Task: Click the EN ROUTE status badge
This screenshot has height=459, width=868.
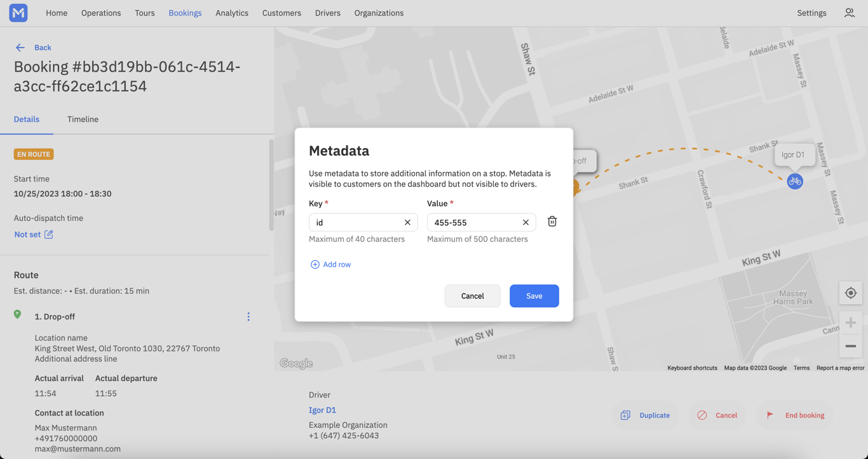Action: coord(34,154)
